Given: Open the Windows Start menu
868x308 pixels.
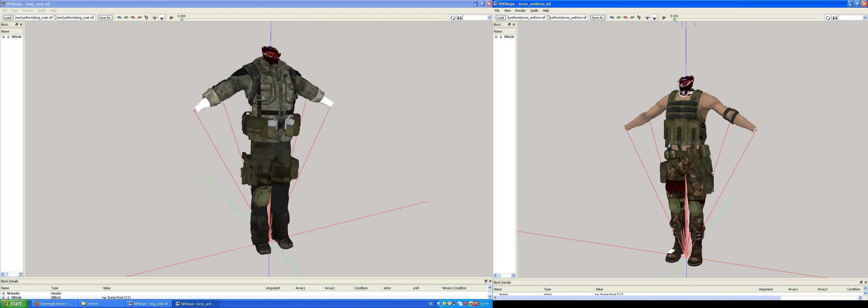Looking at the screenshot, I should [14, 304].
